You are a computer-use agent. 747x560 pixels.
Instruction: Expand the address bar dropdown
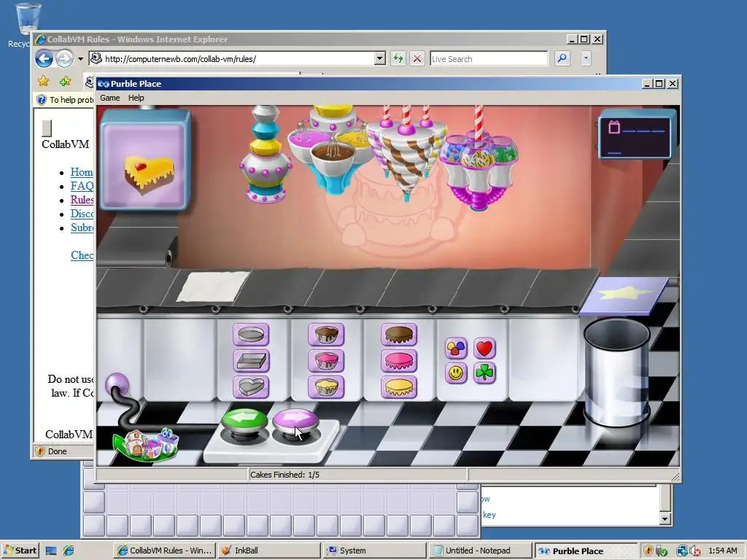(379, 58)
